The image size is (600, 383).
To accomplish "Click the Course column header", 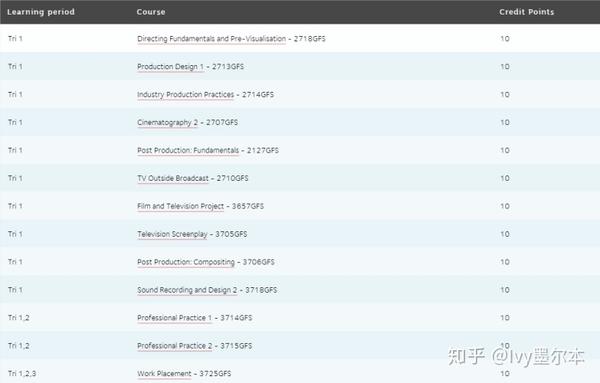I will [151, 12].
